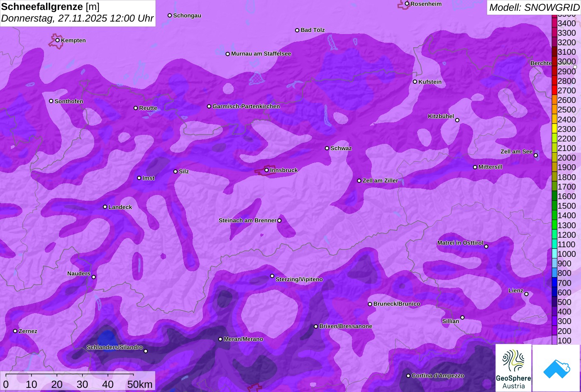Select the Kufstein location marker
Image resolution: width=581 pixels, height=392 pixels.
(x=415, y=82)
